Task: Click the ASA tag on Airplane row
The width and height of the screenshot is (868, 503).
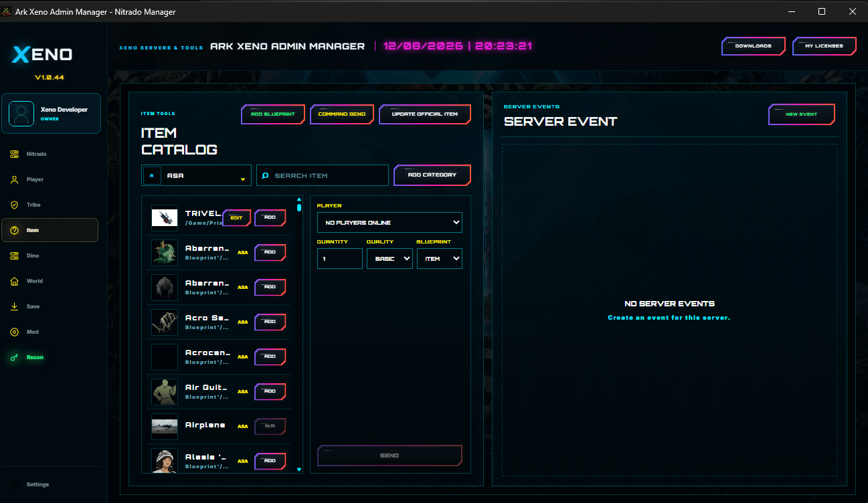Action: point(243,427)
